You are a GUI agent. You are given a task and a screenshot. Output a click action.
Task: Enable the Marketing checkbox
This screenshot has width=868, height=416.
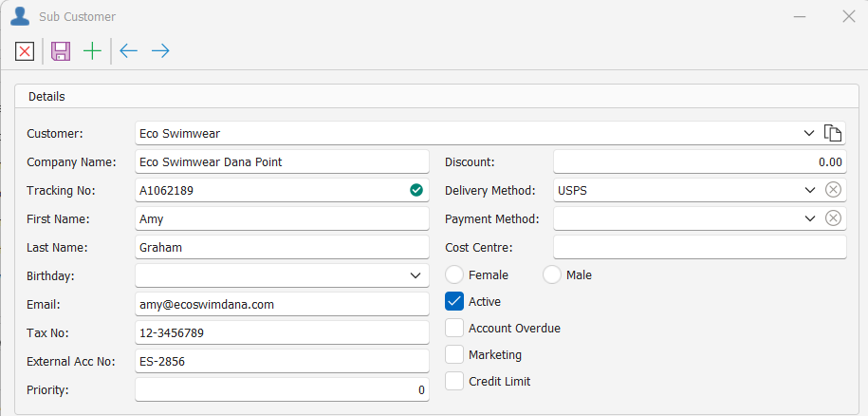(454, 354)
